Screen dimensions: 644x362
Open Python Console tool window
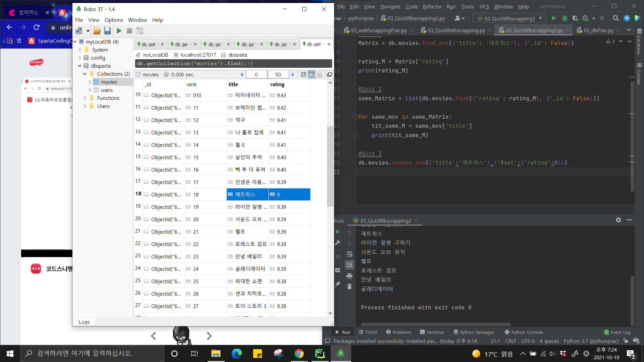(527, 332)
